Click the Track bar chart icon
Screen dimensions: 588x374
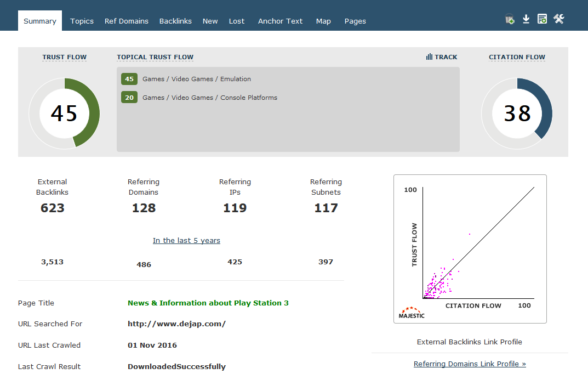tap(429, 57)
